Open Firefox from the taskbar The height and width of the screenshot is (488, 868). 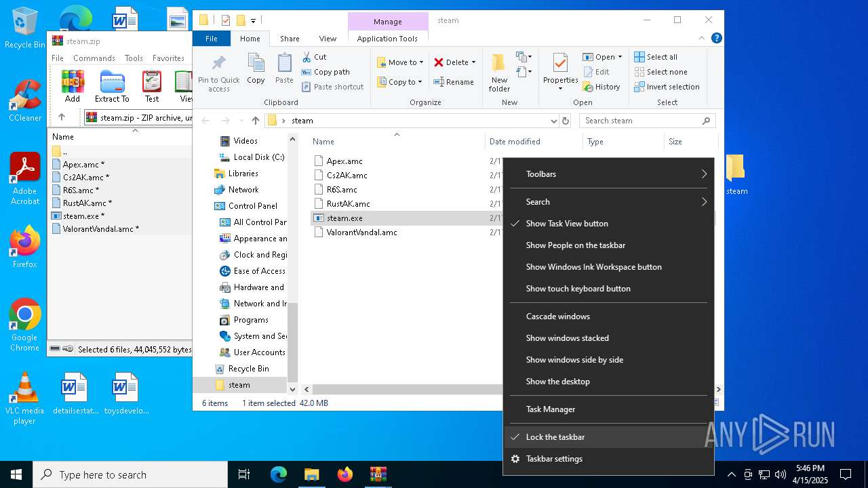[345, 474]
